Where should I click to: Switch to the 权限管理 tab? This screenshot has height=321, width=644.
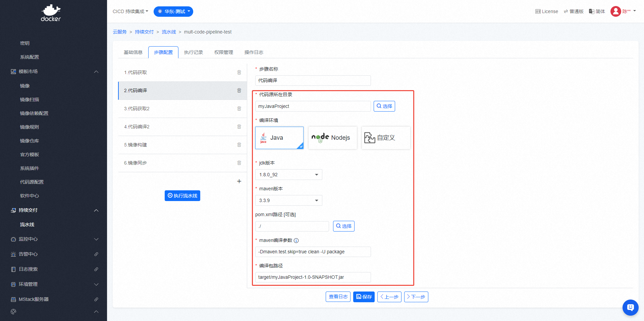(x=224, y=52)
